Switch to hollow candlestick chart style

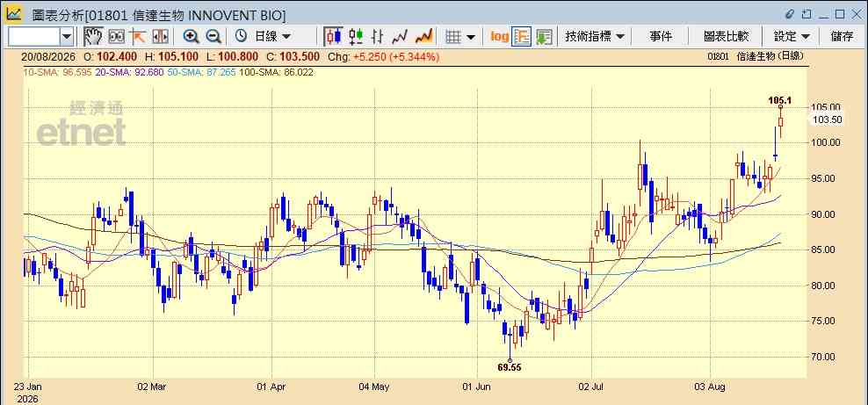[356, 37]
